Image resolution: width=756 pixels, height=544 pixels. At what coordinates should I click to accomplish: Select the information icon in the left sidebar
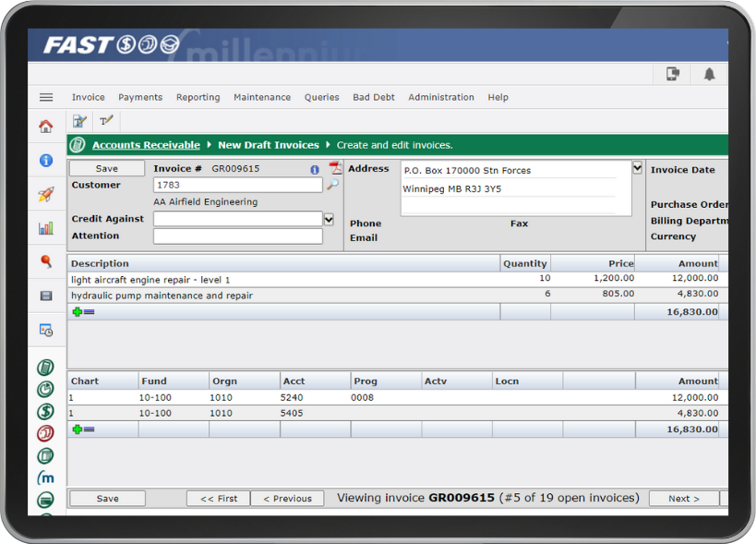pos(44,162)
